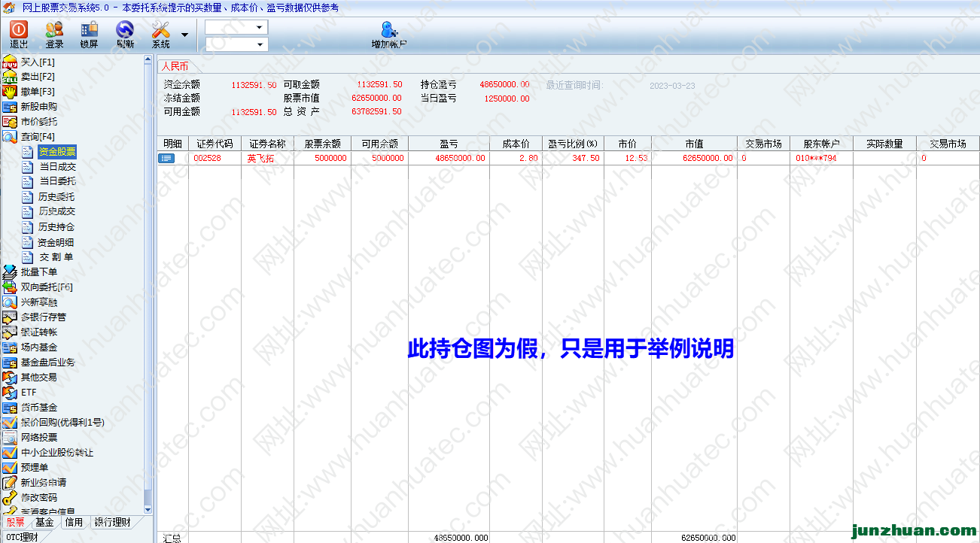Select 当日成交 under query tree
Screen dimensions: 980x543
pos(56,167)
